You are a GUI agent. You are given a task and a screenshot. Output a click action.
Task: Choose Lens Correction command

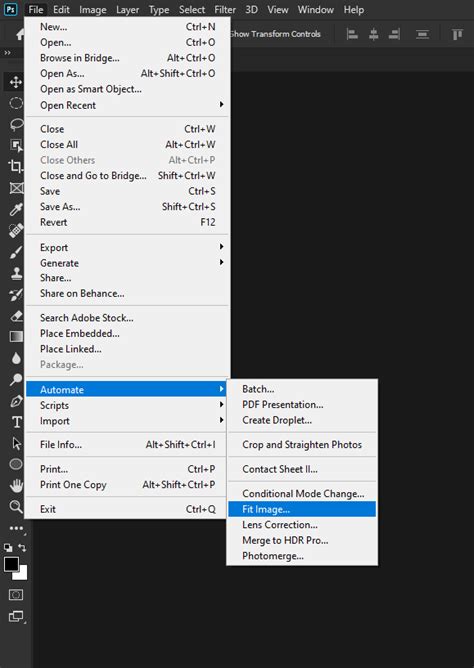302,524
